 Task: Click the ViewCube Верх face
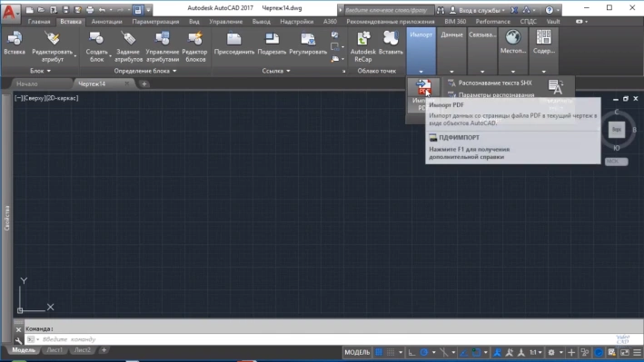pyautogui.click(x=617, y=130)
